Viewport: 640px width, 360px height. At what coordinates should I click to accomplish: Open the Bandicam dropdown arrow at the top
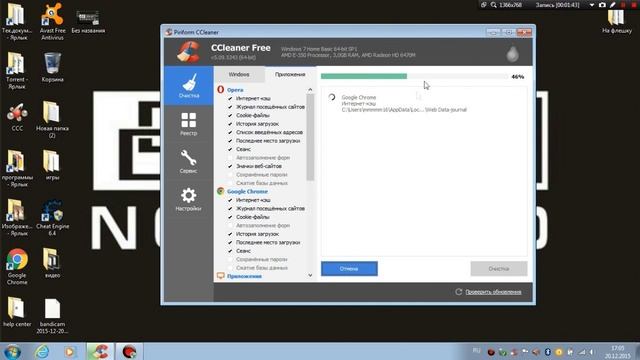pos(592,5)
